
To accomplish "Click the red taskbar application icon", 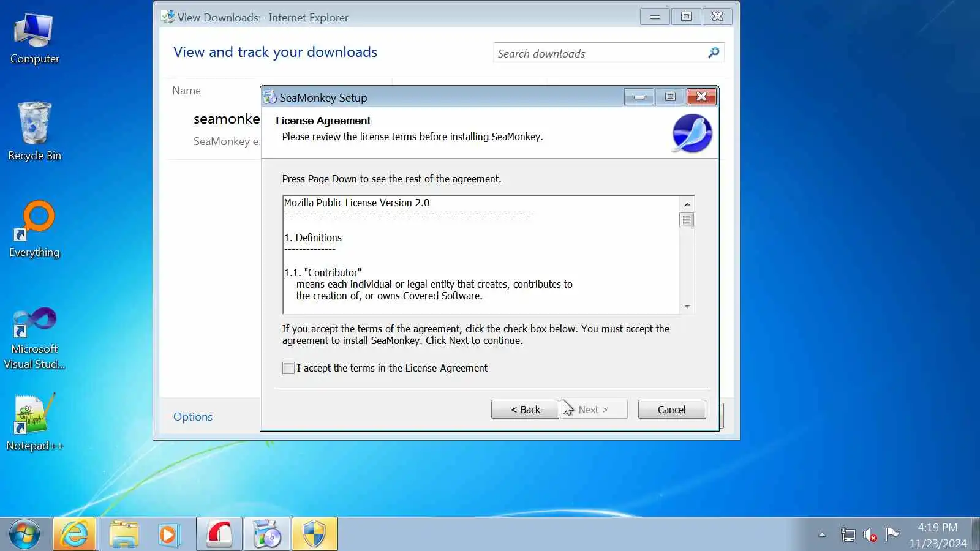I will point(219,534).
